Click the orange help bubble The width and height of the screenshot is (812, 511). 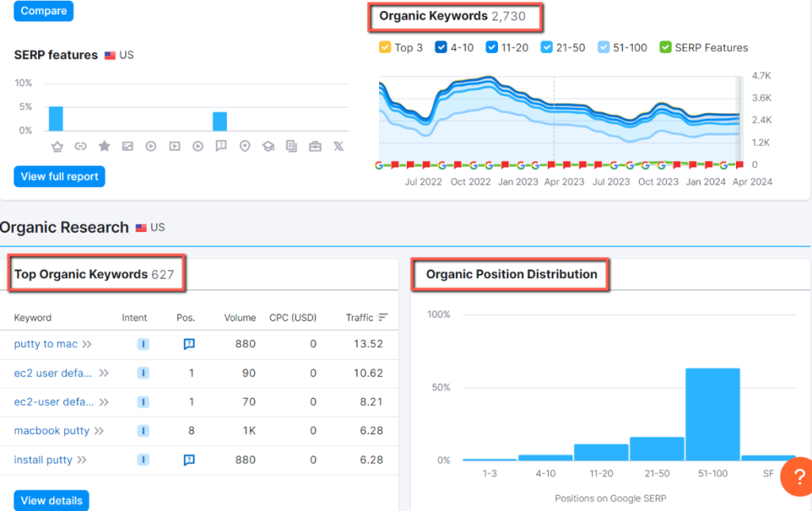click(797, 476)
